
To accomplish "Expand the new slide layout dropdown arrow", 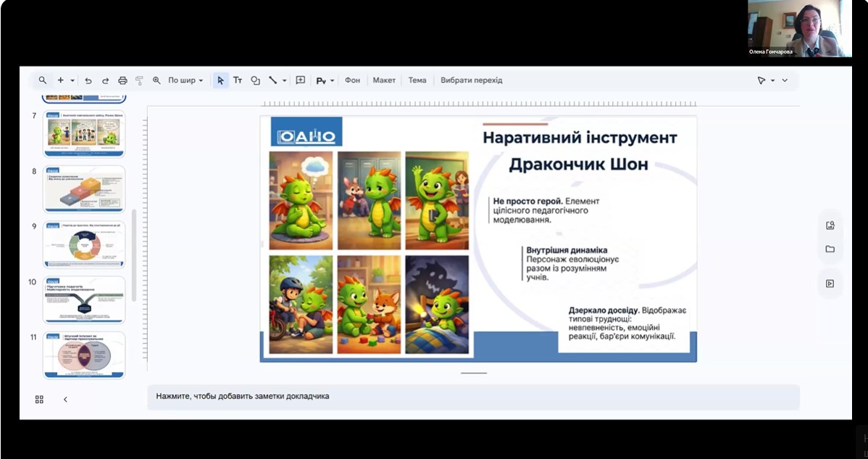I will pos(72,80).
